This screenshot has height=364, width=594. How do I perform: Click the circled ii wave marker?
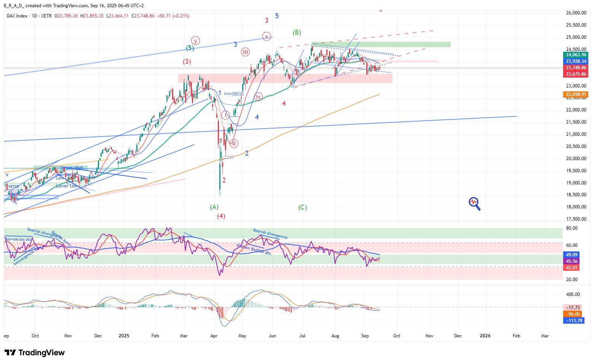coord(234,143)
